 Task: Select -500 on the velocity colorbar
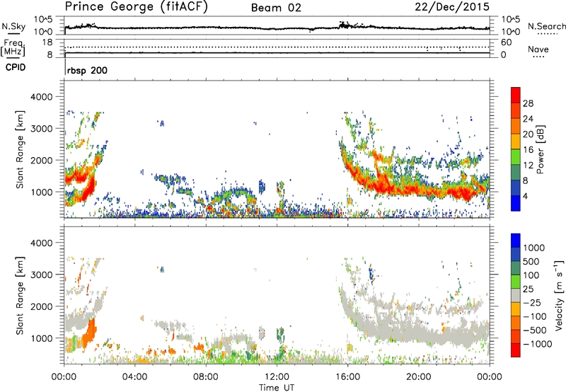tap(534, 330)
